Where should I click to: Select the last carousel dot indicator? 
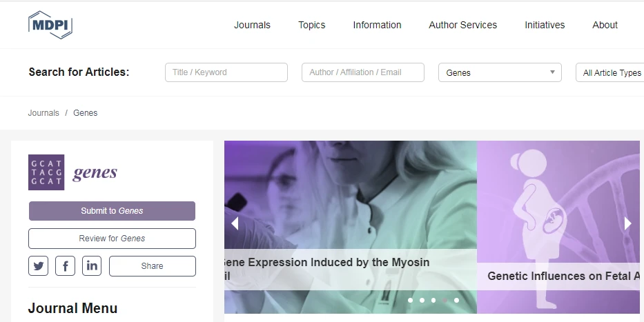(456, 300)
